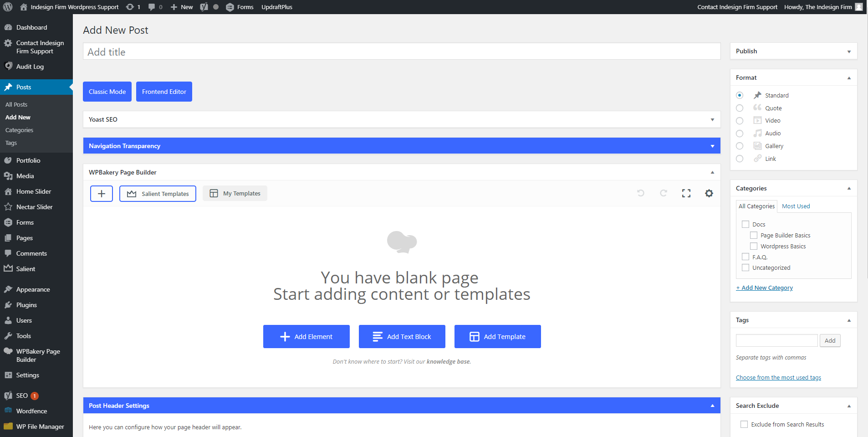Expand the Yoast SEO panel

pyautogui.click(x=712, y=119)
